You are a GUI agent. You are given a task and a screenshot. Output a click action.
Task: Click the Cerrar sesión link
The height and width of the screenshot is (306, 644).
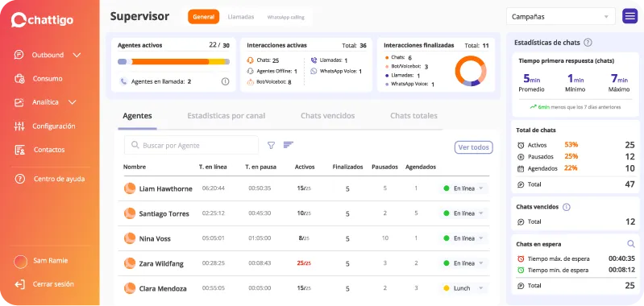point(53,283)
